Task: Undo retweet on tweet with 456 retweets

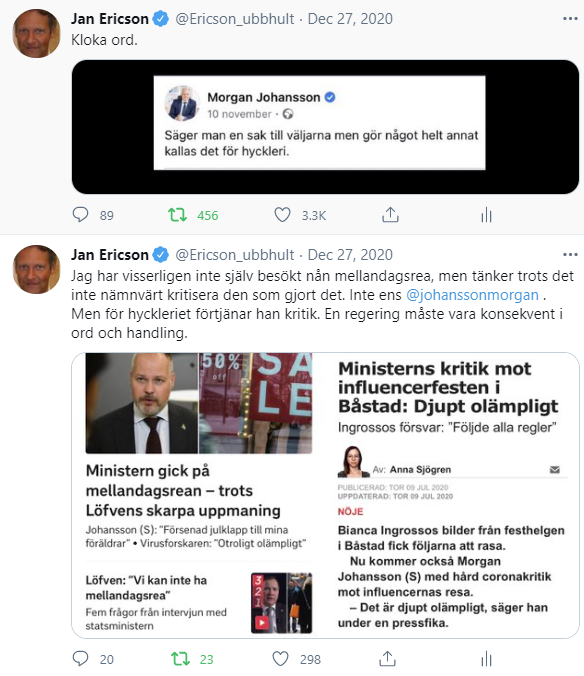Action: click(177, 214)
